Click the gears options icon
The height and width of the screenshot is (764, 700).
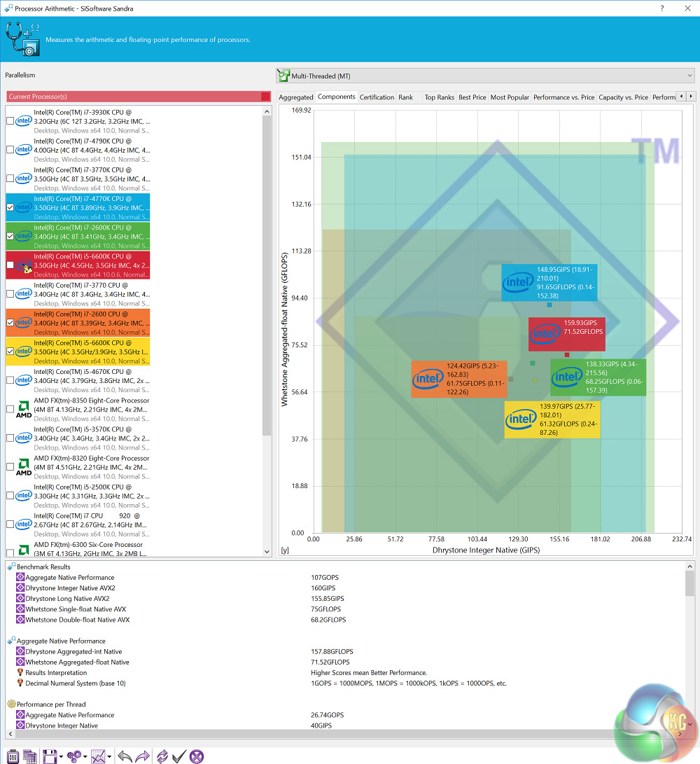pos(74,756)
